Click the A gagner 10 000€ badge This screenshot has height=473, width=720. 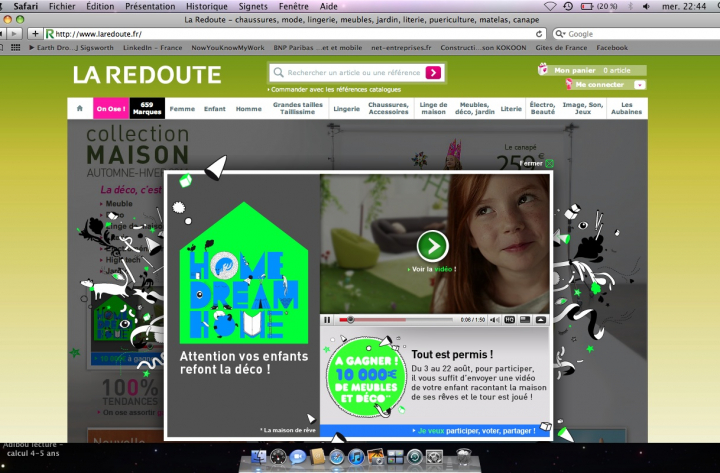pyautogui.click(x=366, y=377)
